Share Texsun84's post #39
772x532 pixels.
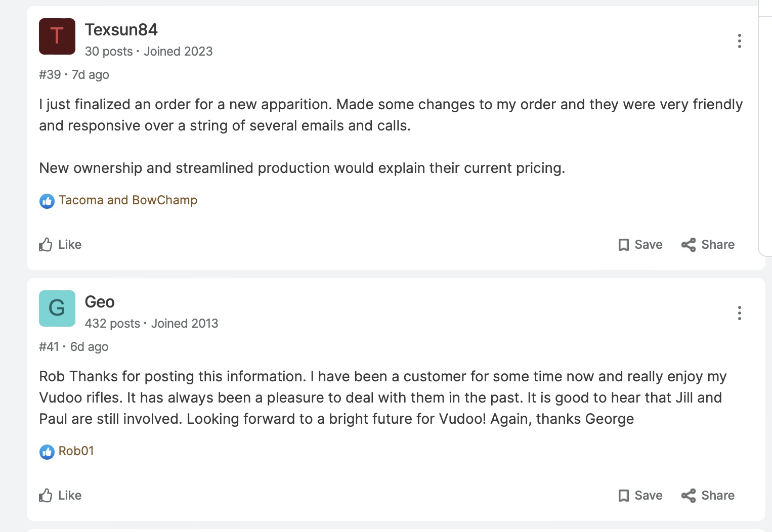pos(708,245)
